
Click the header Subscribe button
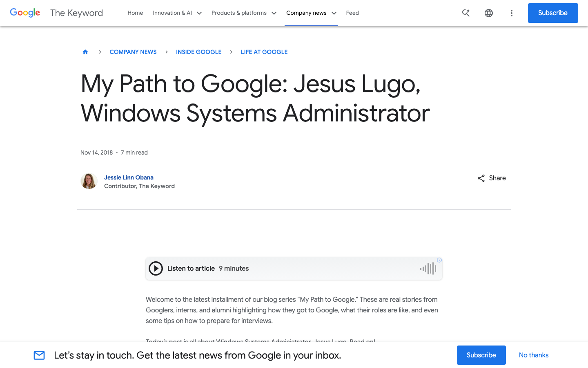pos(553,13)
